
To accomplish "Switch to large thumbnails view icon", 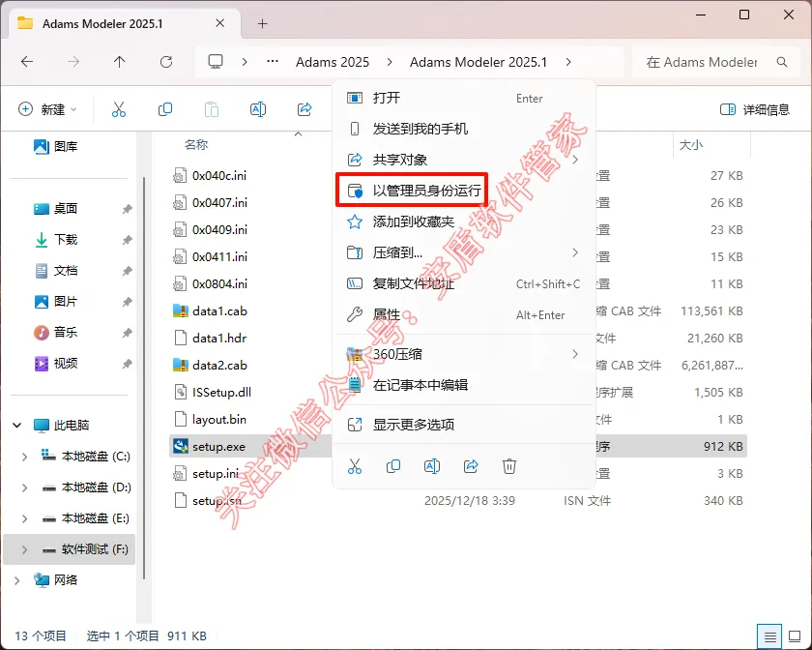I will click(x=795, y=636).
